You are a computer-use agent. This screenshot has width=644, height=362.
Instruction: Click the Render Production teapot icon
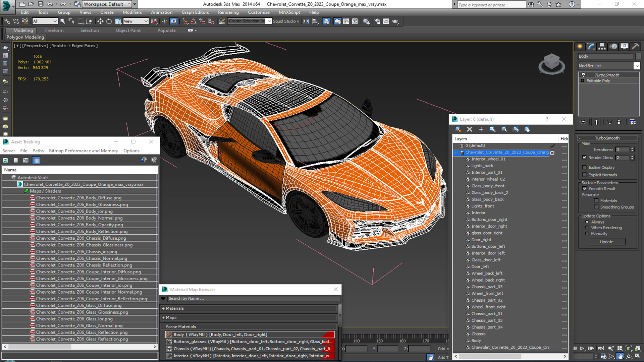pos(395,21)
